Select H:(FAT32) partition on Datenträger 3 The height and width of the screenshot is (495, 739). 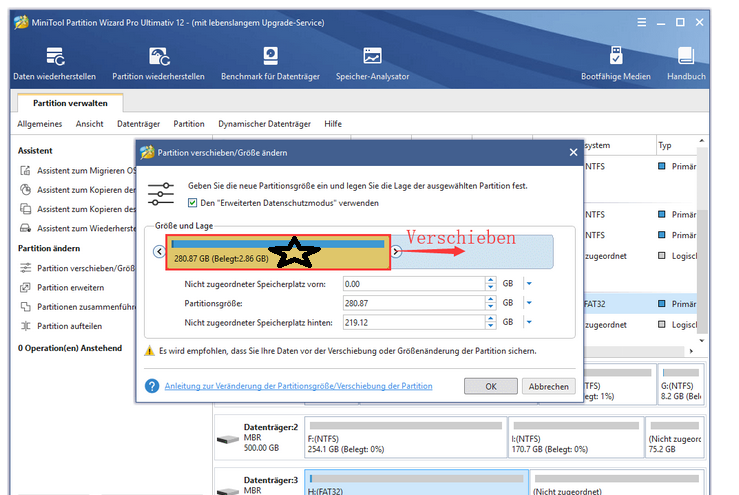[417, 483]
